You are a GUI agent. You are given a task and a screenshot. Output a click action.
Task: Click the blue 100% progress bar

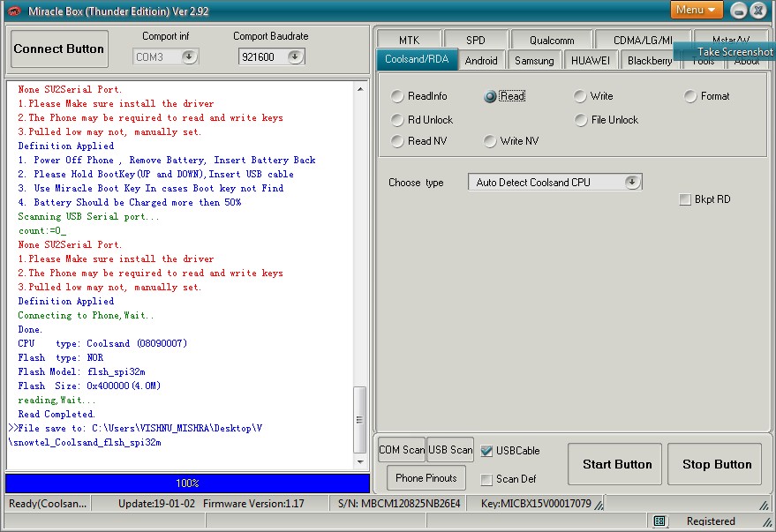(x=187, y=483)
